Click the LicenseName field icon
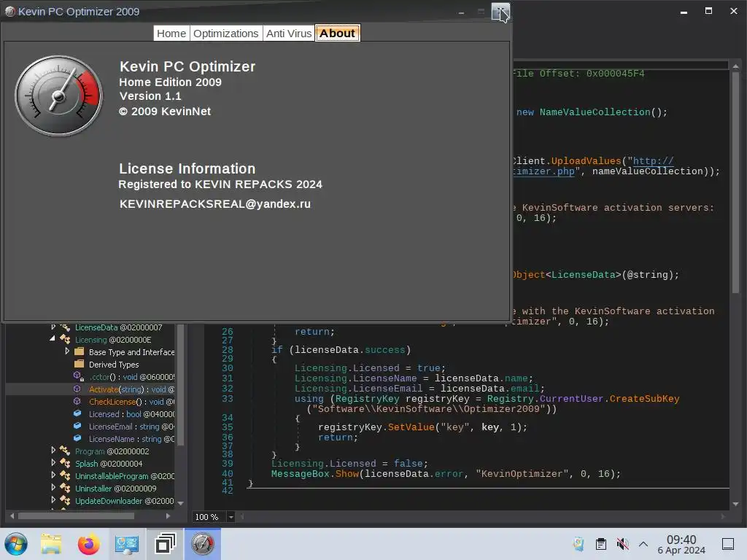The width and height of the screenshot is (747, 560). click(77, 438)
